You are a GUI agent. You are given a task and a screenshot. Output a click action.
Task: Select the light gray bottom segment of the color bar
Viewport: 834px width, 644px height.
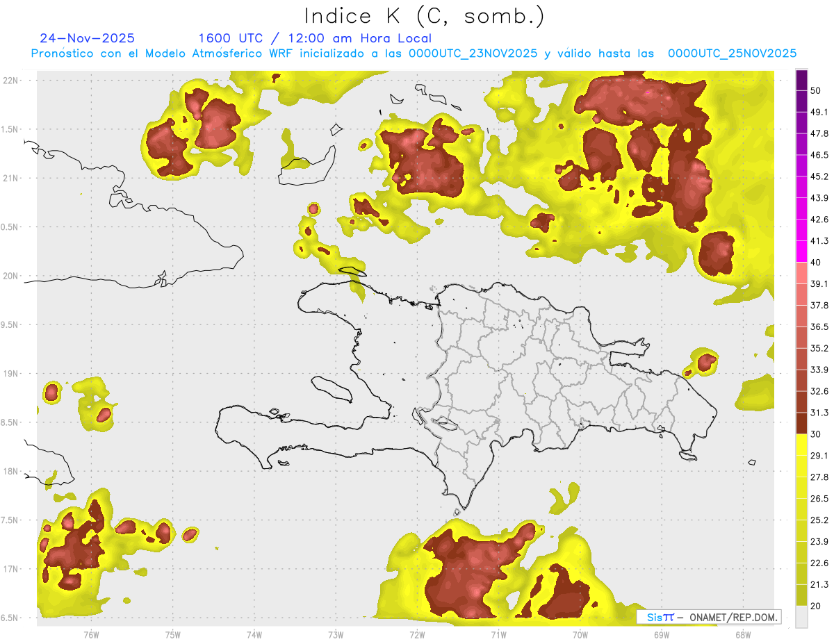[x=801, y=616]
